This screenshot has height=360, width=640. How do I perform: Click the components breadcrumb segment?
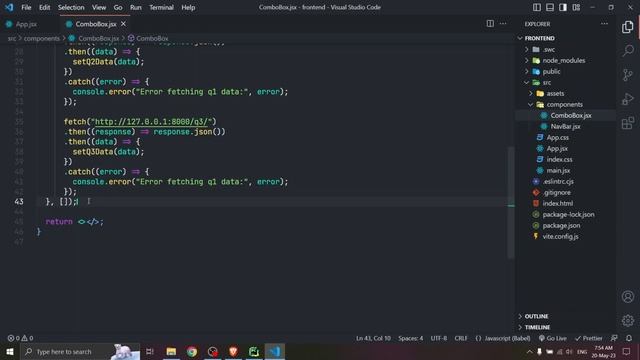42,38
